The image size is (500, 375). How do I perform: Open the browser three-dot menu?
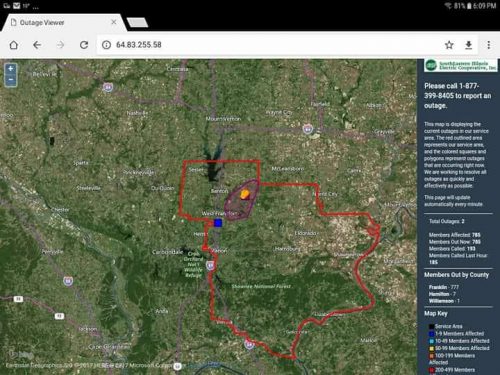(x=489, y=45)
